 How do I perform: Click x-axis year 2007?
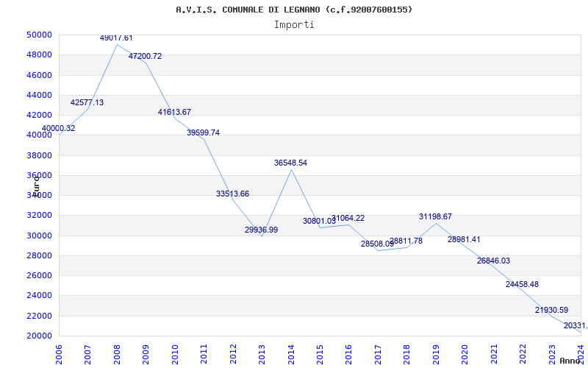coord(87,354)
